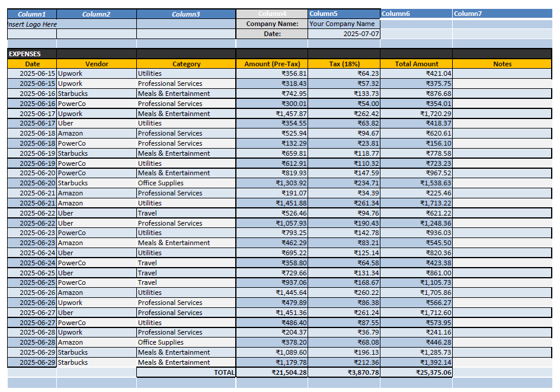Select the total tax ₹3,870.78 cell
Screen dimensions: 560x392
tap(344, 372)
